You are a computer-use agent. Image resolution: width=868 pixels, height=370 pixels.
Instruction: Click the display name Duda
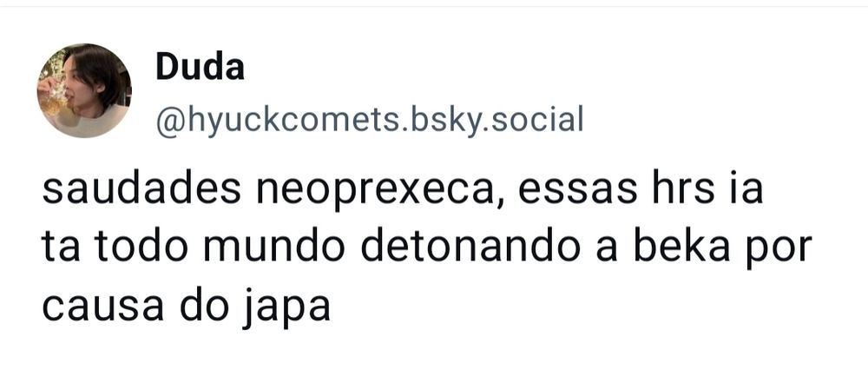tap(200, 69)
